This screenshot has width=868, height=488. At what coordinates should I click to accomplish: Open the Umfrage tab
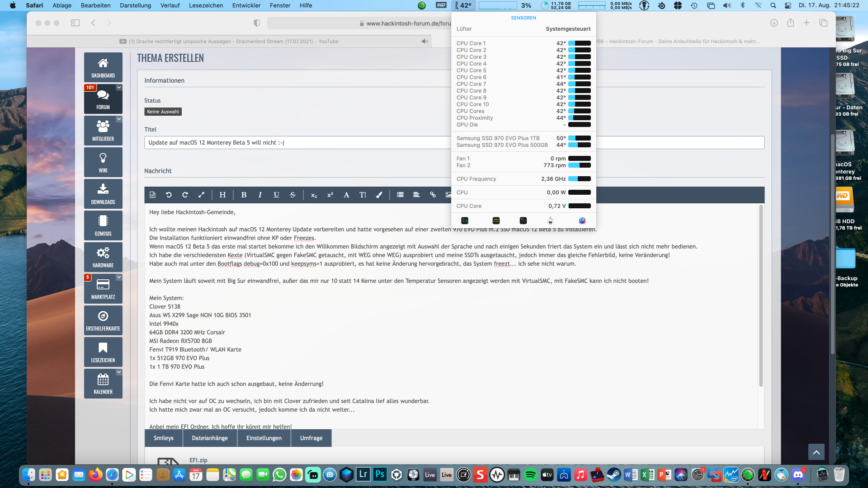tap(311, 438)
